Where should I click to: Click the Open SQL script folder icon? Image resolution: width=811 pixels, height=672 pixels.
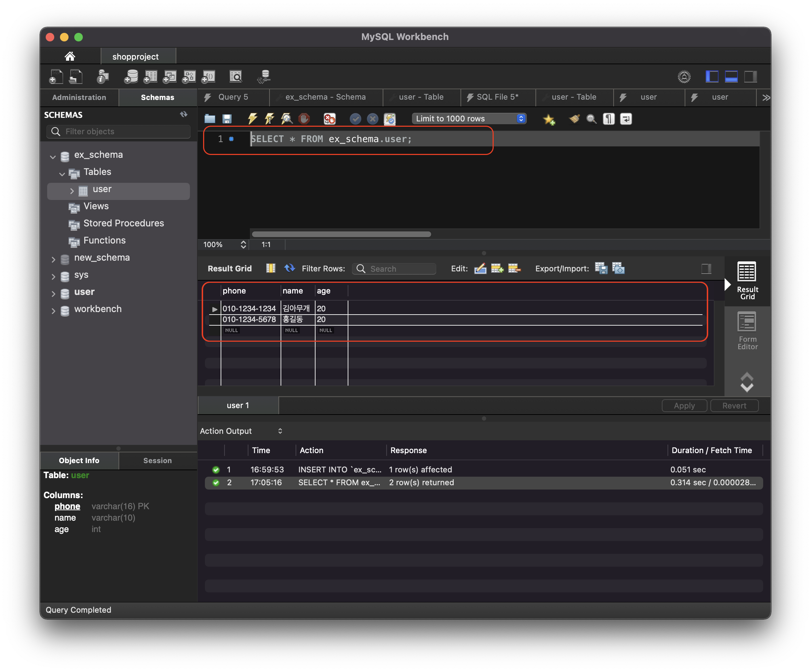click(210, 119)
